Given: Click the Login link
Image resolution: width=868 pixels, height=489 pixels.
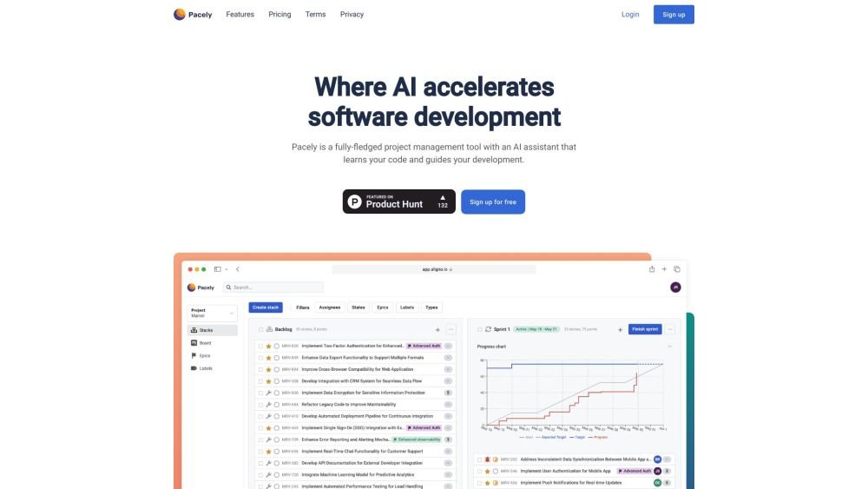Looking at the screenshot, I should pos(630,15).
